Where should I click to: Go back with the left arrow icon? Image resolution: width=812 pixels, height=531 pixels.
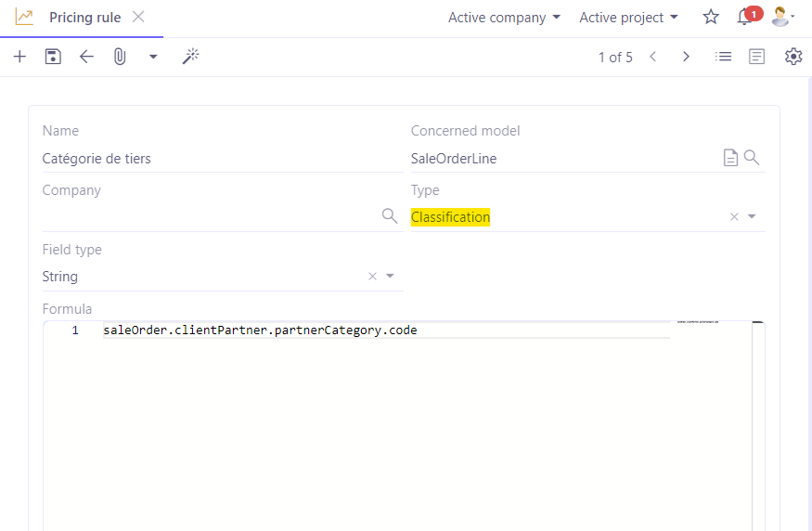86,57
